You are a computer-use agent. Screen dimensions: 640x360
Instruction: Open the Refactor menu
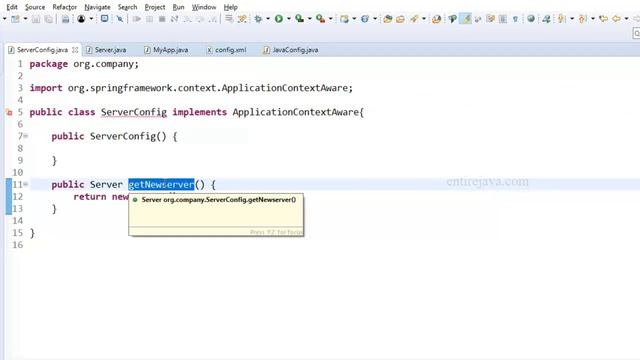(x=64, y=7)
